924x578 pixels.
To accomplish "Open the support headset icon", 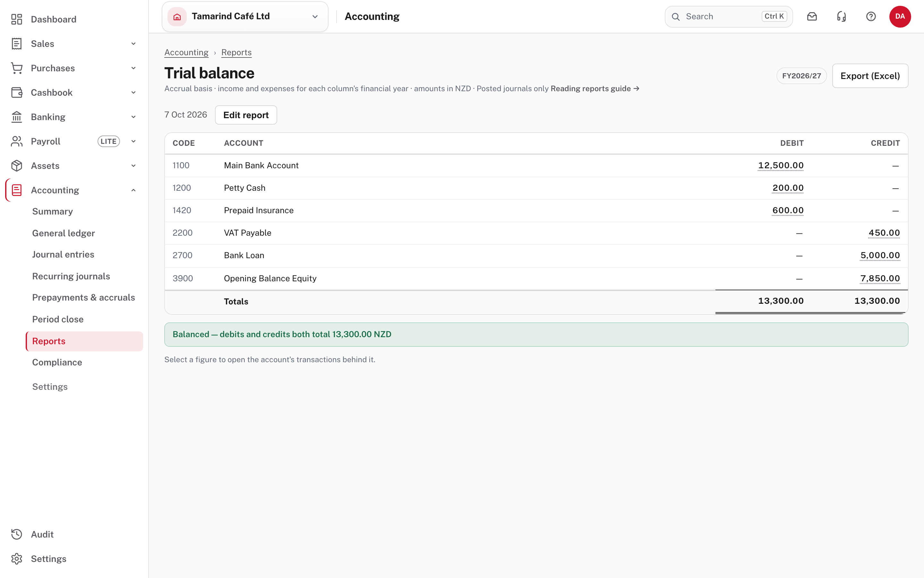I will 842,16.
